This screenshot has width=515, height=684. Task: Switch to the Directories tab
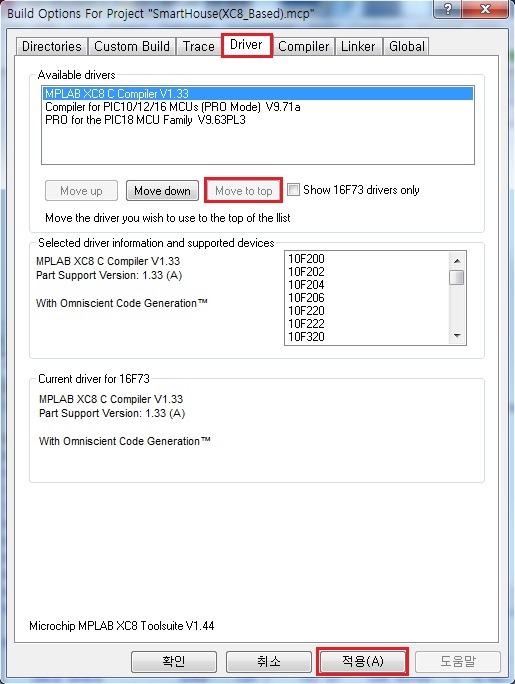51,46
